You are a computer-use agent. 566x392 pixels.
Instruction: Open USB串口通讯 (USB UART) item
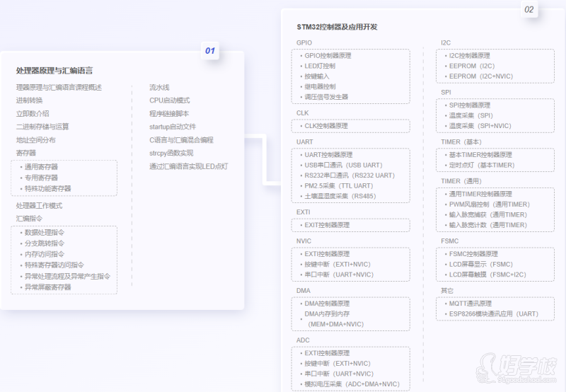click(342, 165)
